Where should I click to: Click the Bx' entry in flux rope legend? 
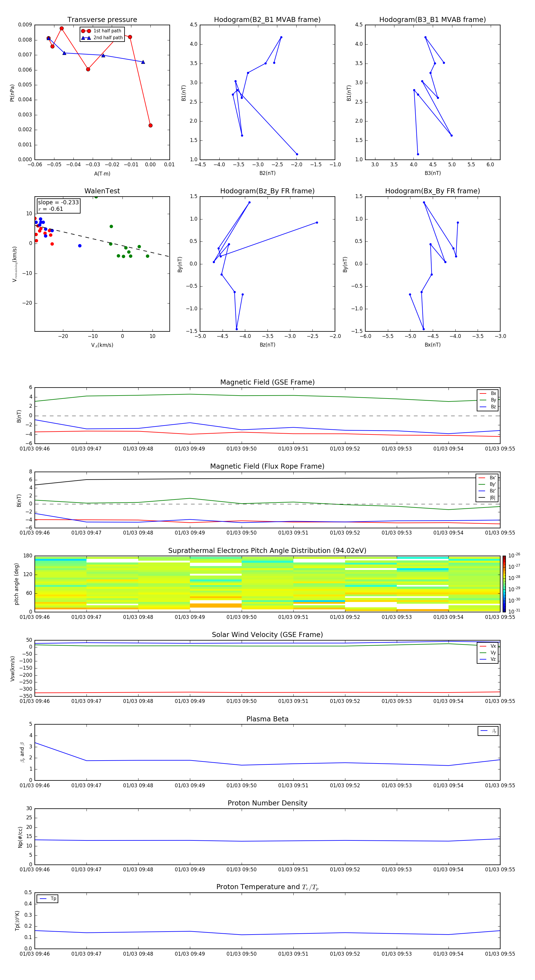487,478
